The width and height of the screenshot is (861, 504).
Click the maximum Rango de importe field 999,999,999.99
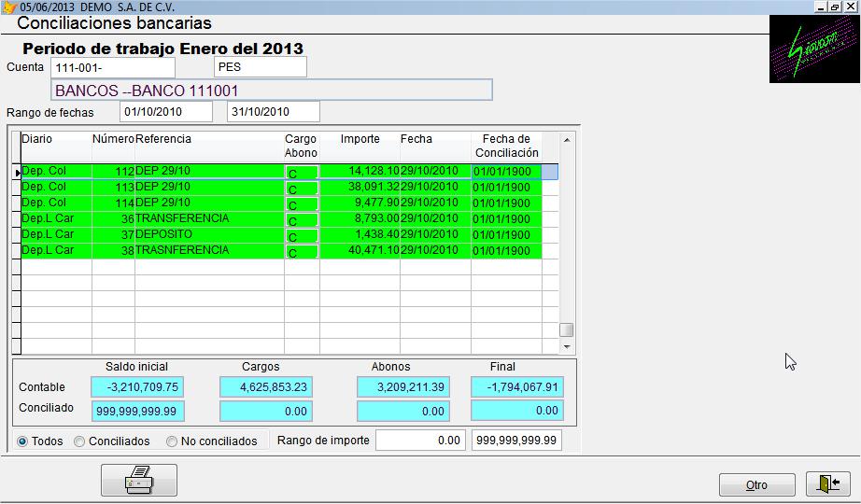pos(516,441)
